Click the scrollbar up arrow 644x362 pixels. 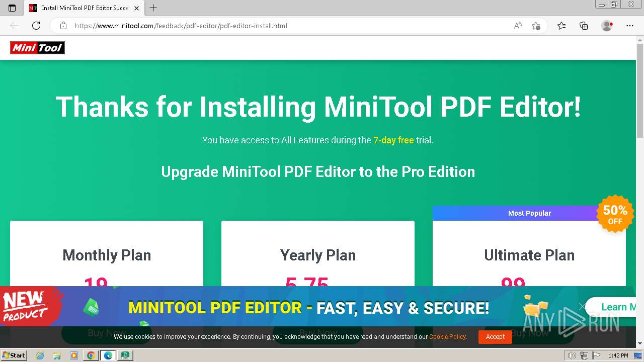(x=640, y=39)
